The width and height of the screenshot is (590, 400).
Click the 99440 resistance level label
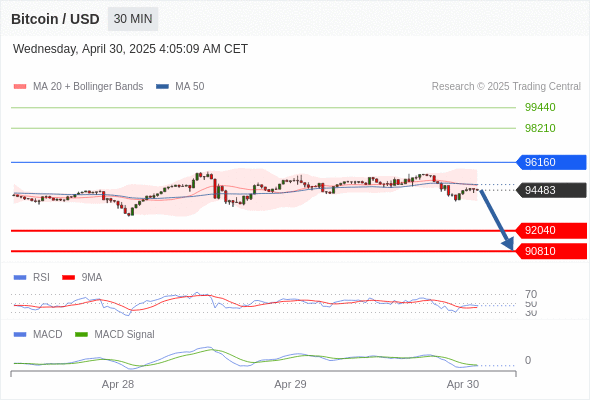[540, 107]
